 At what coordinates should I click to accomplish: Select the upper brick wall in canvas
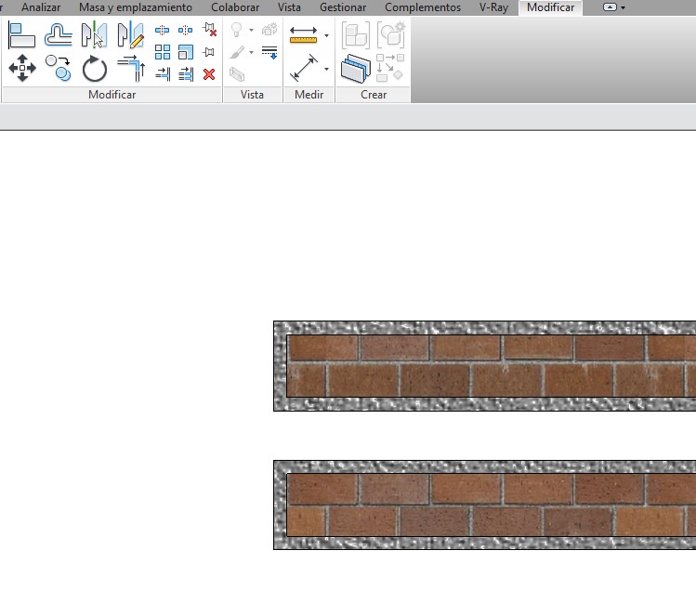pos(483,366)
